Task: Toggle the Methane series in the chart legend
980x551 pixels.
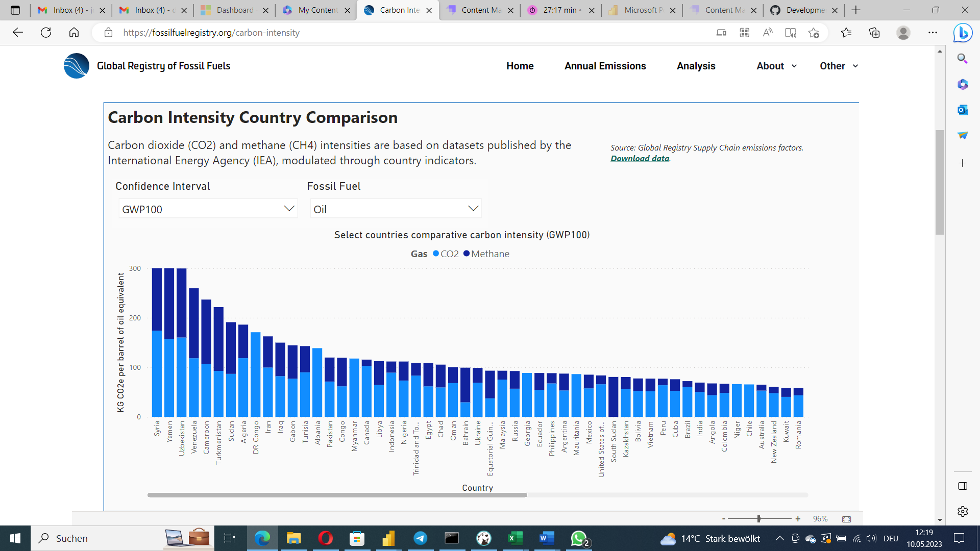Action: [x=486, y=254]
